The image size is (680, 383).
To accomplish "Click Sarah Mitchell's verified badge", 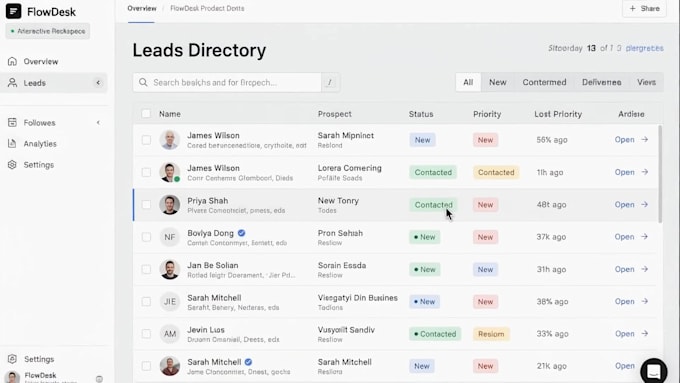I will (248, 362).
